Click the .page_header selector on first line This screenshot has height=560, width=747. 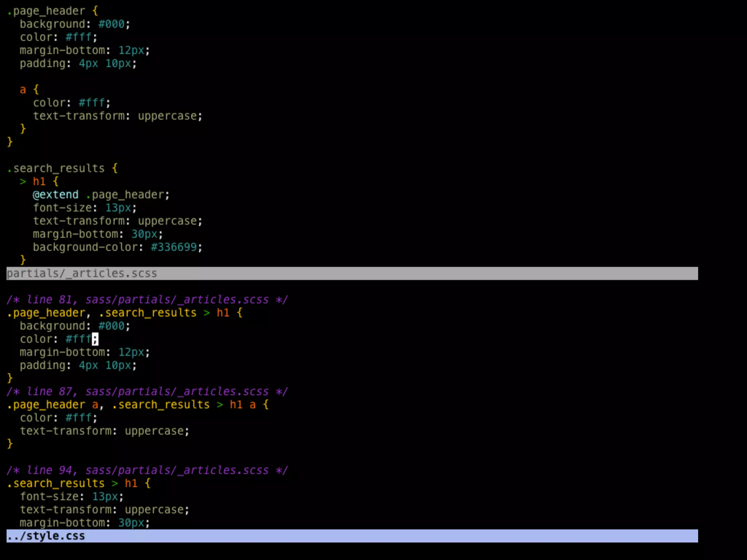(46, 11)
